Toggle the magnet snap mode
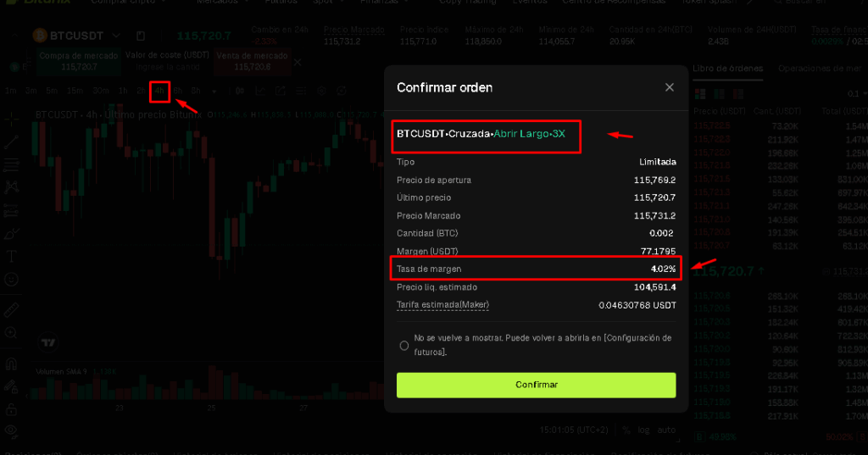Screen dimensions: 868x455 (12, 364)
